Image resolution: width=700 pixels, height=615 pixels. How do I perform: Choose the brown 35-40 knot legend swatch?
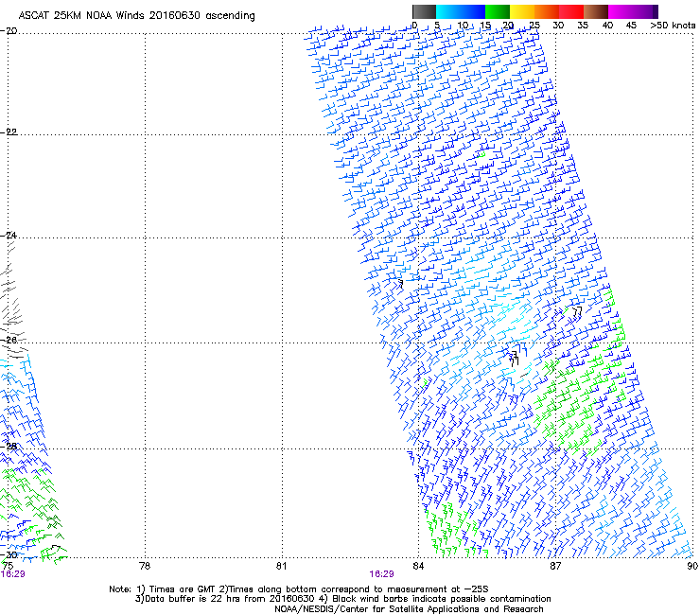pyautogui.click(x=596, y=11)
